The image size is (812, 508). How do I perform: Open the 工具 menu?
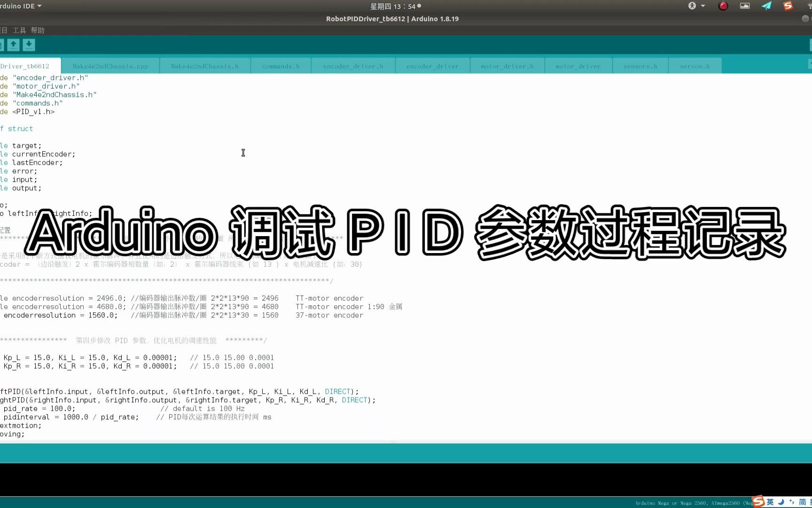pos(19,30)
